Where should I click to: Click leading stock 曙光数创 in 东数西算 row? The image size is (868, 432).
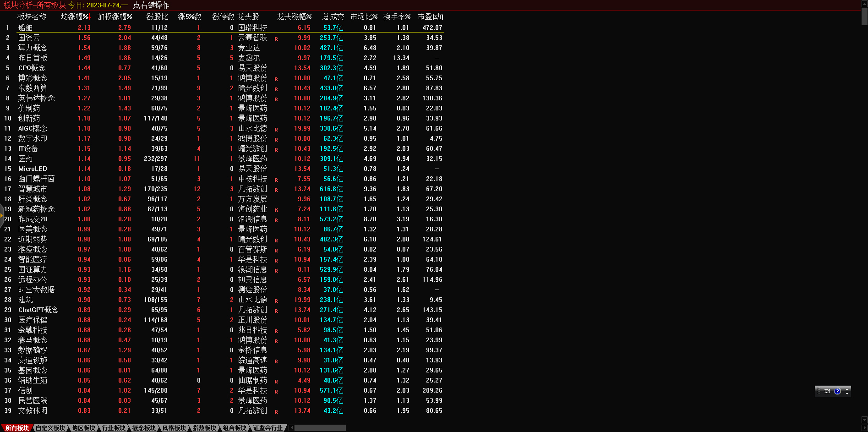coord(252,88)
